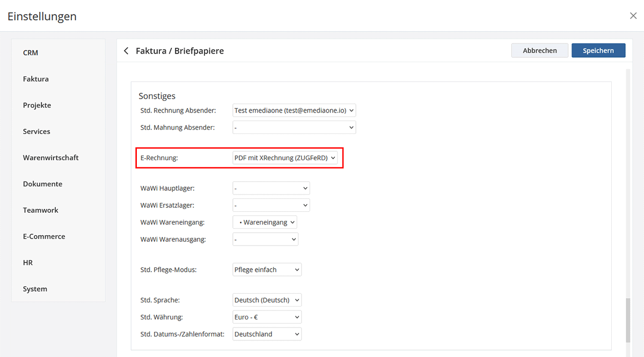Click the back arrow beside Faktura / Briefpapiere
Image resolution: width=644 pixels, height=357 pixels.
[x=126, y=51]
